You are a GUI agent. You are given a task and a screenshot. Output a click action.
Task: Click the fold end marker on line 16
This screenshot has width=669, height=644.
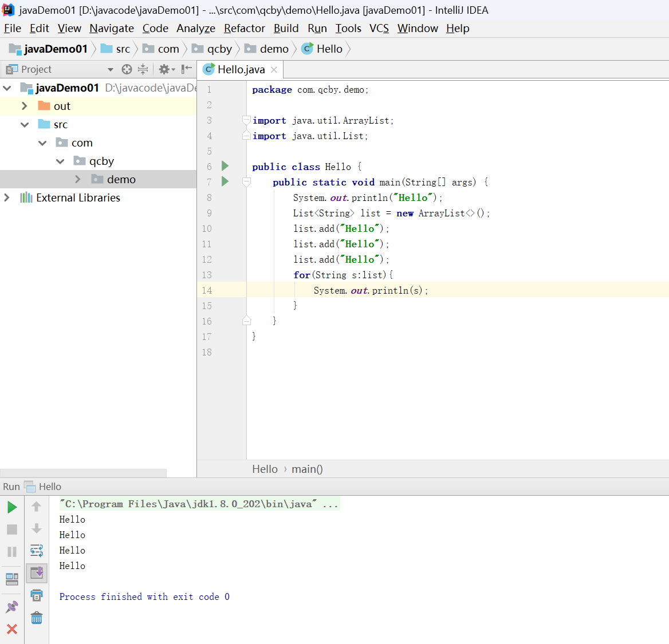tap(246, 321)
